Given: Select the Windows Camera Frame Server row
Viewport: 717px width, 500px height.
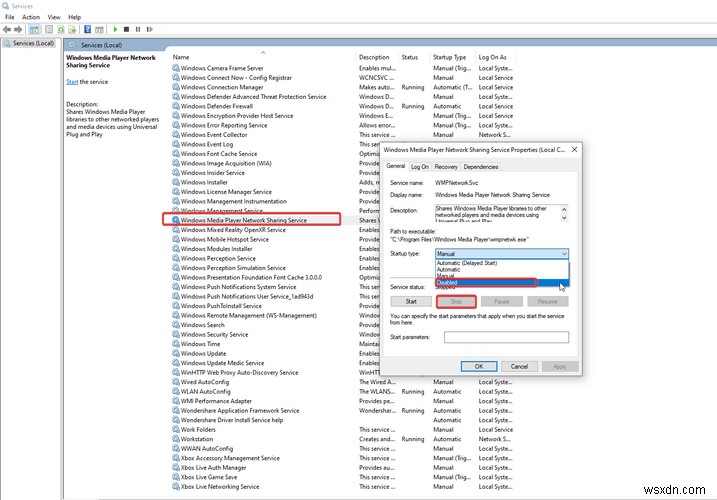Looking at the screenshot, I should 343,68.
